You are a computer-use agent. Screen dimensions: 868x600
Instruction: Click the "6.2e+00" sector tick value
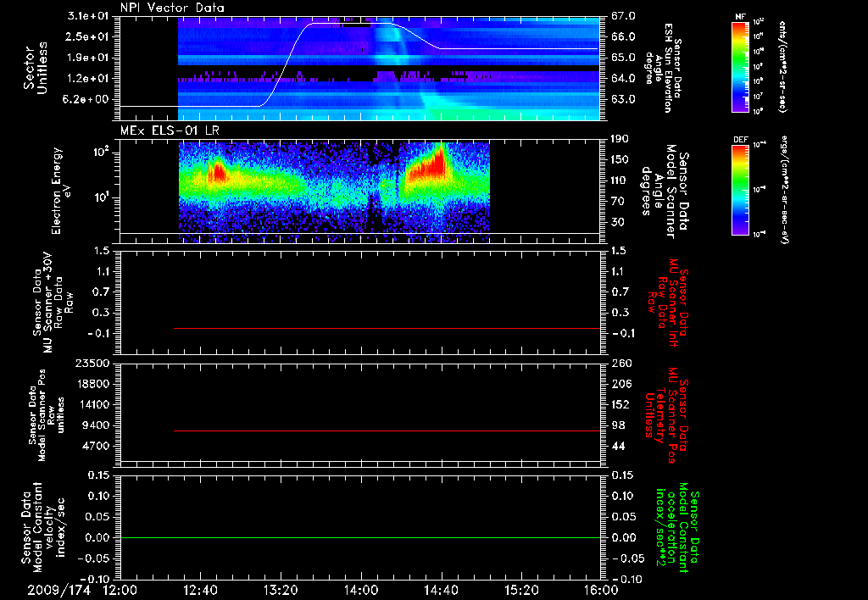click(87, 100)
